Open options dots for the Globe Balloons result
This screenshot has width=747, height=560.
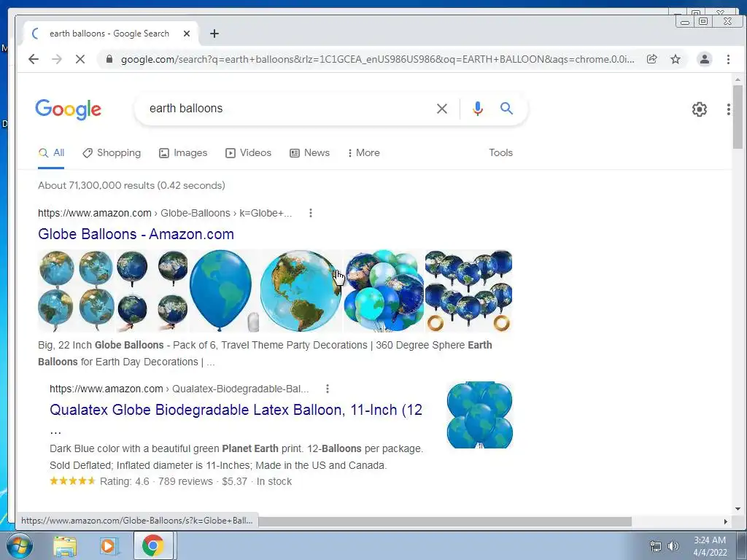click(x=311, y=213)
